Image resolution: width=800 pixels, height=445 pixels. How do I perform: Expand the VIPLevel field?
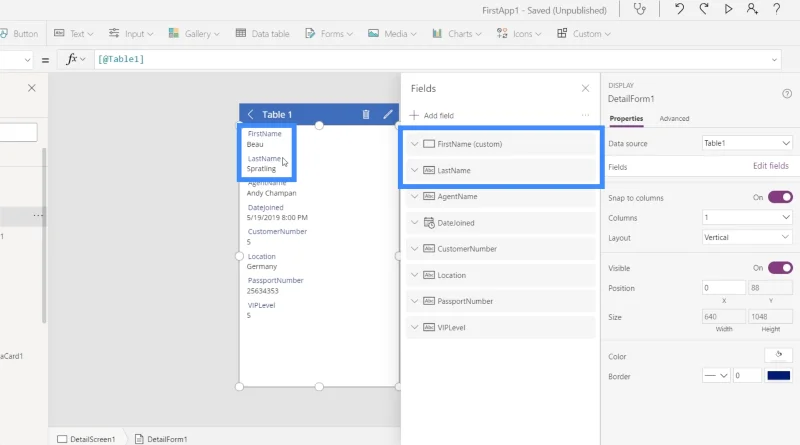click(x=414, y=327)
